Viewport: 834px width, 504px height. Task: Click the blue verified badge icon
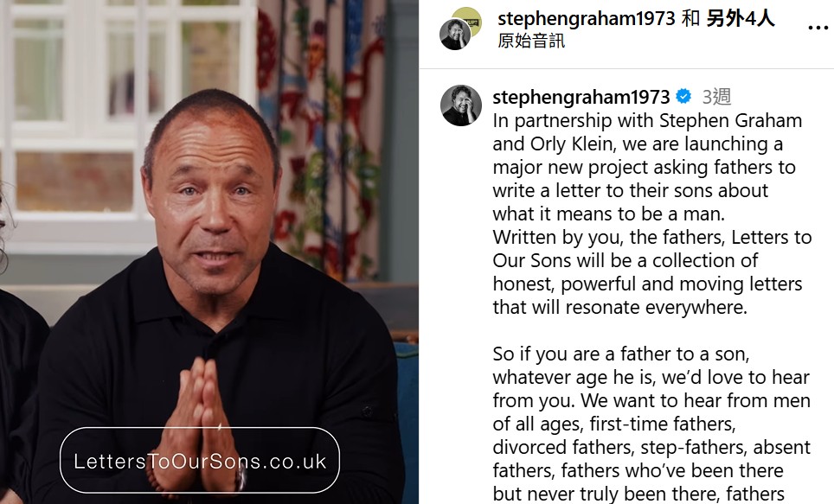click(683, 96)
